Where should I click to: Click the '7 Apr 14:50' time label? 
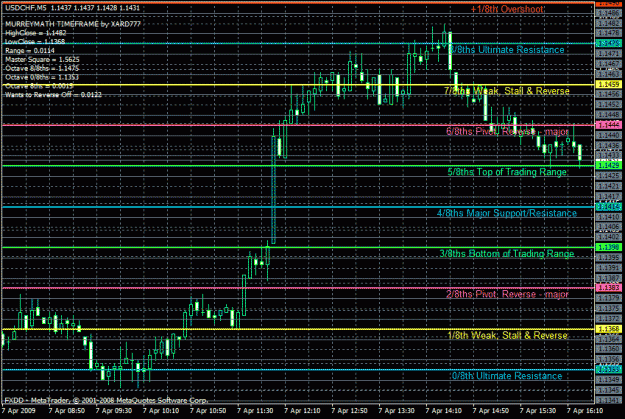(x=491, y=411)
